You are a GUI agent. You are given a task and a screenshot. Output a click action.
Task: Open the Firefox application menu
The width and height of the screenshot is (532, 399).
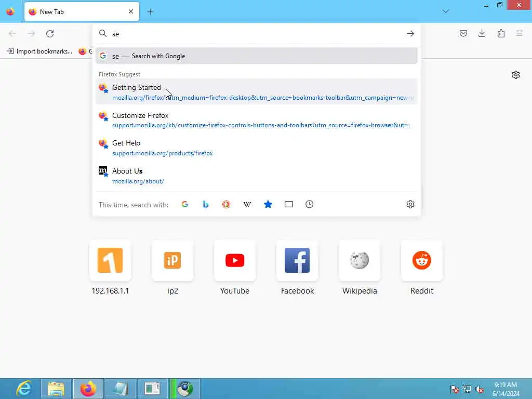click(520, 33)
